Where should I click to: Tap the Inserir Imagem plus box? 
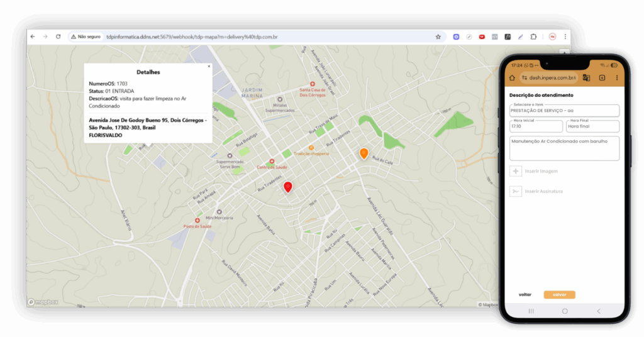click(x=516, y=171)
